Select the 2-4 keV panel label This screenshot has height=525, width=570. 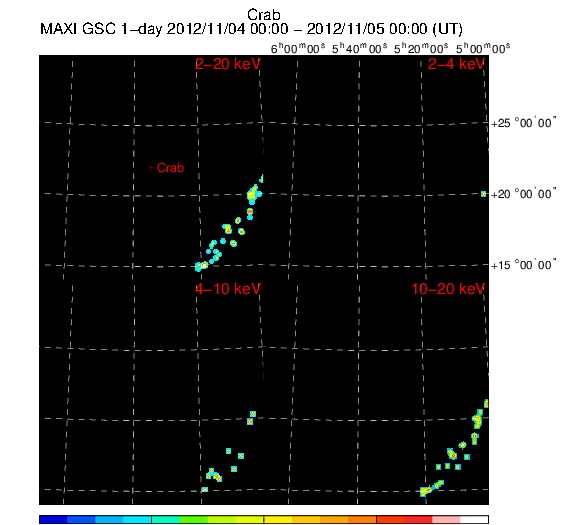456,64
